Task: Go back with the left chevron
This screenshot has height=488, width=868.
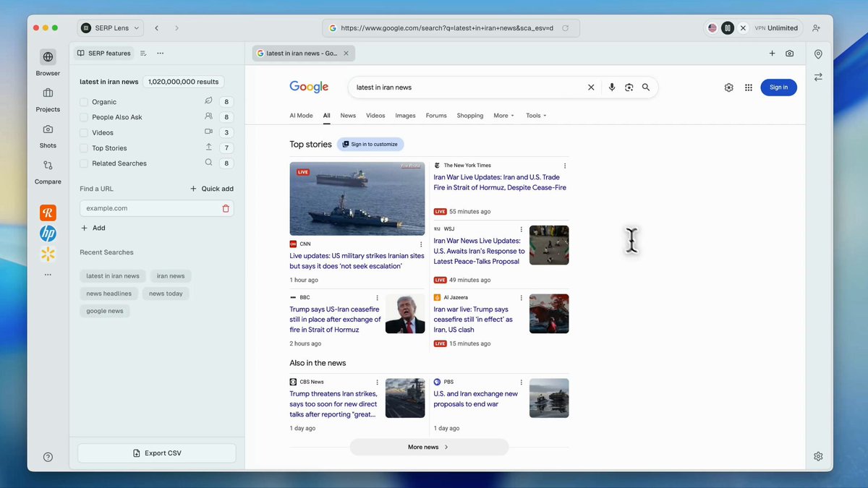Action: 156,28
